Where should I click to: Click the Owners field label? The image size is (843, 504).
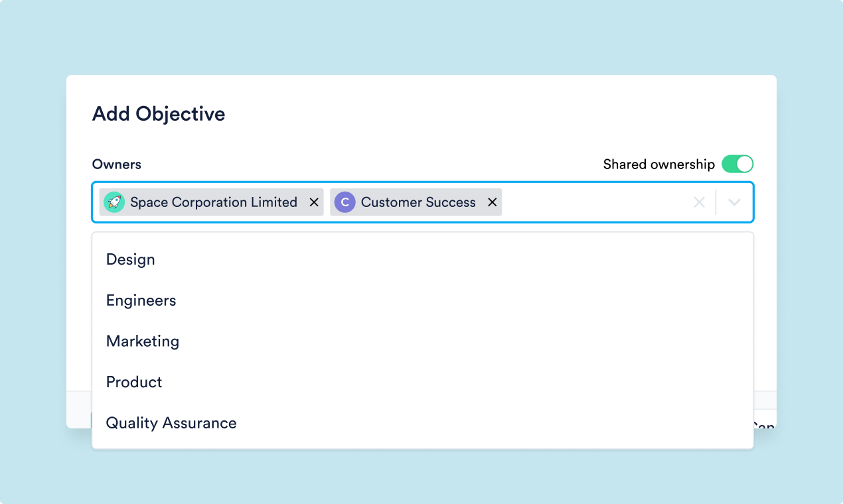coord(116,164)
